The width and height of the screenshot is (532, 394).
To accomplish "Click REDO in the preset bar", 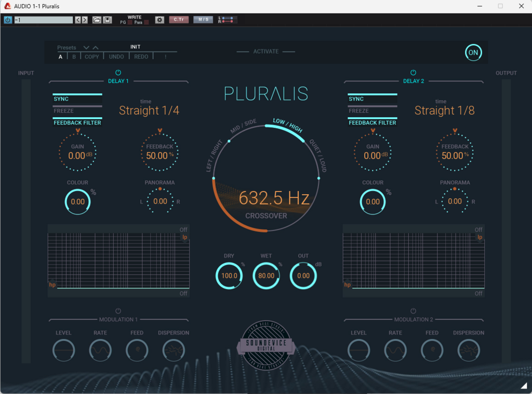I will pos(141,57).
